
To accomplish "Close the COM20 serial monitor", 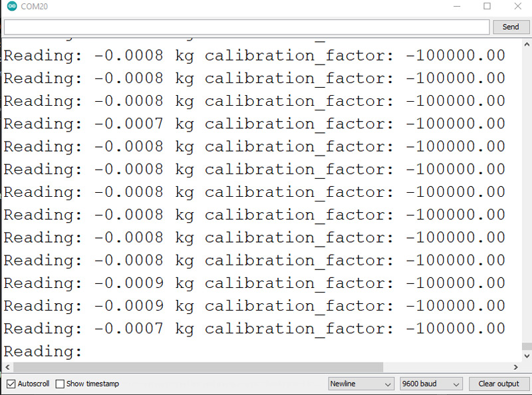I will point(517,7).
